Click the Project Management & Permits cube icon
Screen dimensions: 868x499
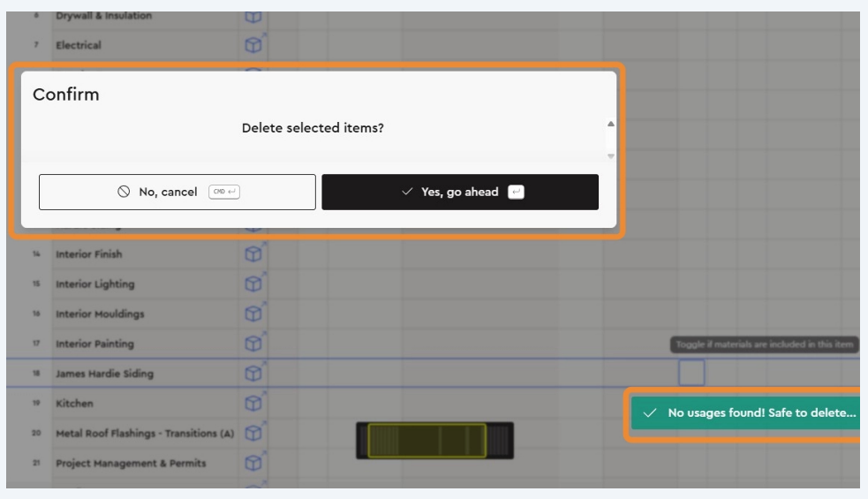[x=253, y=463]
